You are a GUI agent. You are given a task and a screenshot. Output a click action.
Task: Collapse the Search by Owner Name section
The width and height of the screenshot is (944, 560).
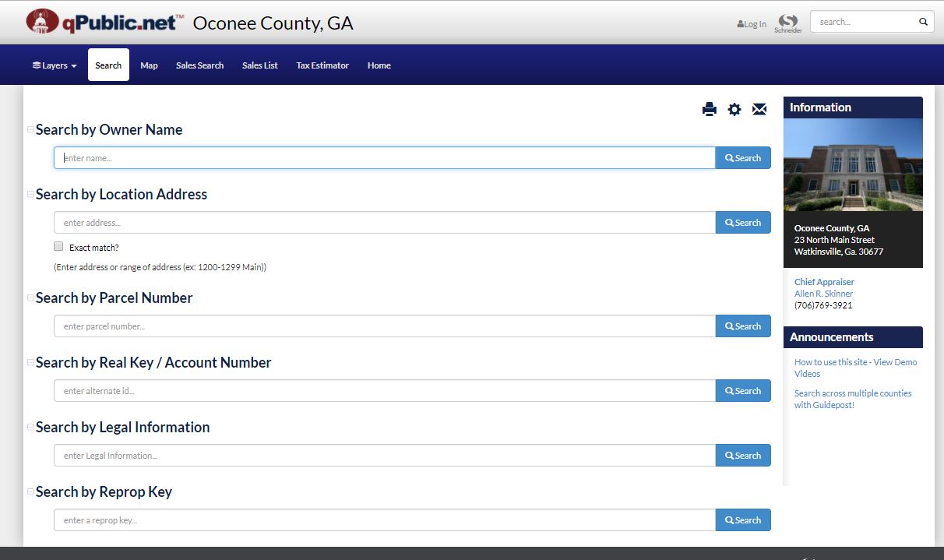pyautogui.click(x=30, y=129)
